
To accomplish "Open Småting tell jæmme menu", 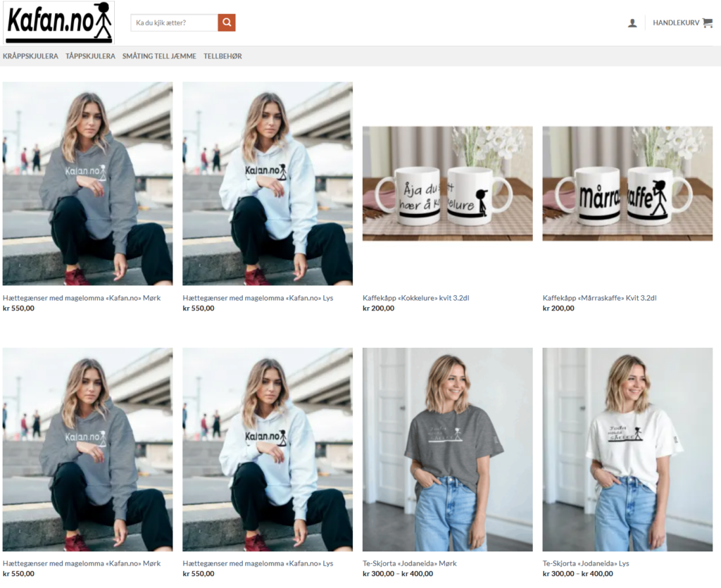I will point(159,56).
